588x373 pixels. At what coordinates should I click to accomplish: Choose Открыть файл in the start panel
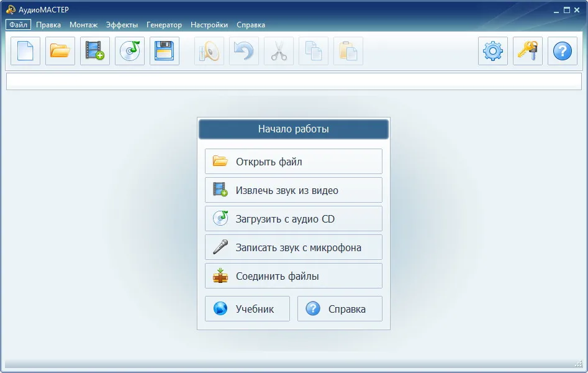pyautogui.click(x=294, y=162)
